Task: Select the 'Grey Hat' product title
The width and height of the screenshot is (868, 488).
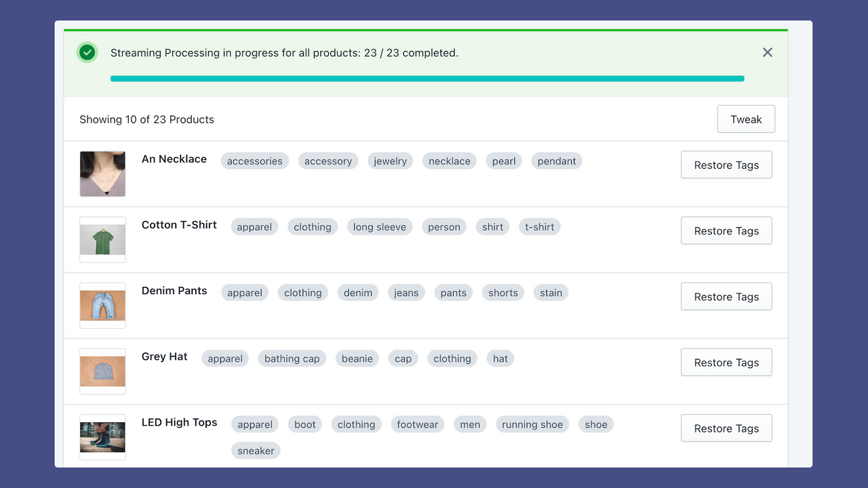Action: coord(165,356)
